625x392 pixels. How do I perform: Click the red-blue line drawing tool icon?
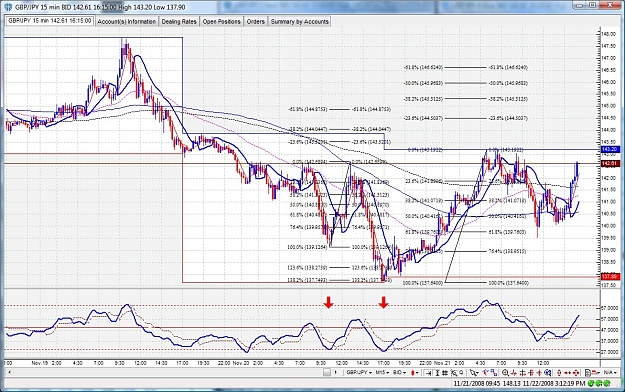pyautogui.click(x=486, y=372)
